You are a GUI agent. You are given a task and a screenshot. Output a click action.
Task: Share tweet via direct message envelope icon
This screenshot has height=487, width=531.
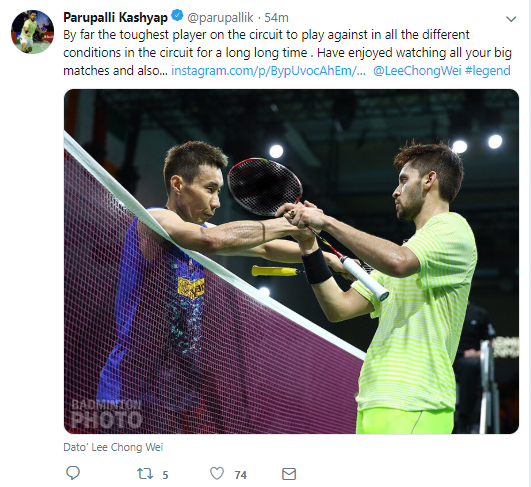coord(289,474)
